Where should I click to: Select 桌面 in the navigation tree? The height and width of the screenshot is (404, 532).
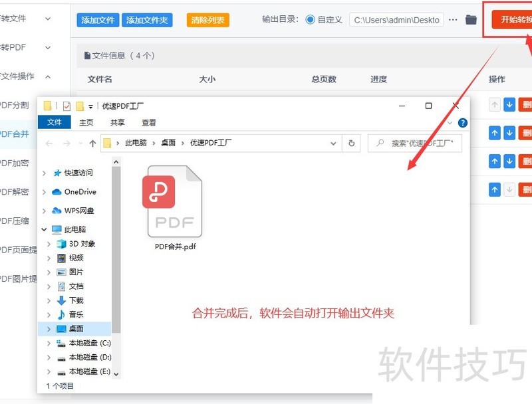click(x=76, y=328)
